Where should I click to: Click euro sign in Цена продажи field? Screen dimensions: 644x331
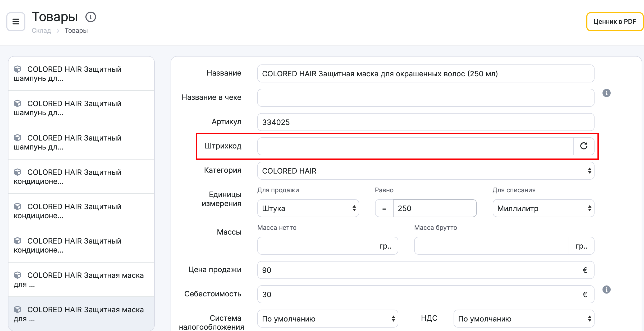point(585,270)
